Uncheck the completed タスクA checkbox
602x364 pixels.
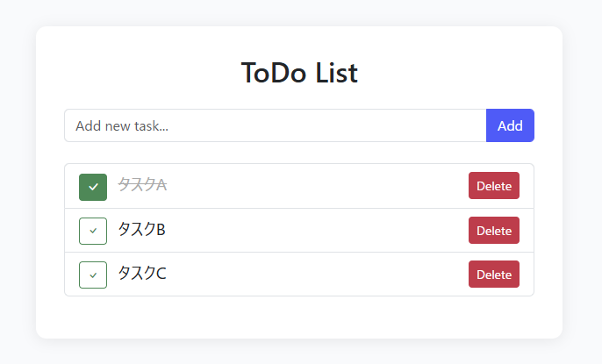[93, 186]
